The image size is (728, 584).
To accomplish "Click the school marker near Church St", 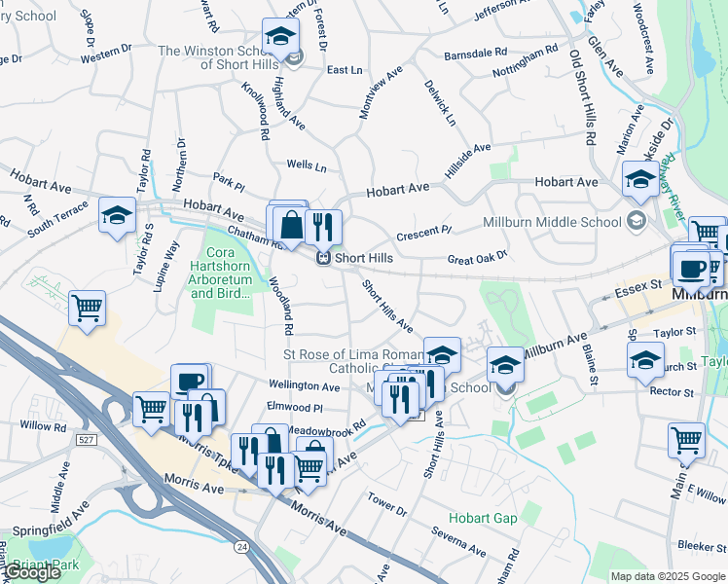I will click(645, 363).
